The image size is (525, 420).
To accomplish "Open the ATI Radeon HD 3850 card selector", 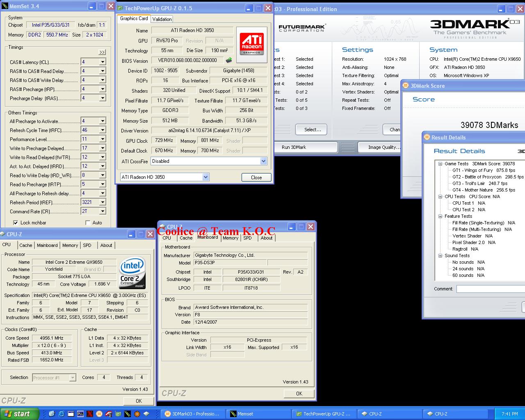I will (205, 177).
